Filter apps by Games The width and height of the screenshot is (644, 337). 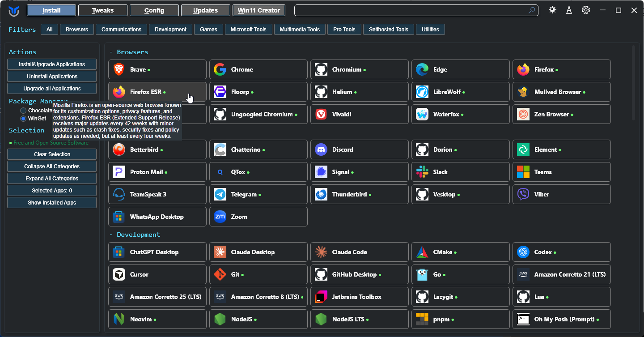[208, 30]
